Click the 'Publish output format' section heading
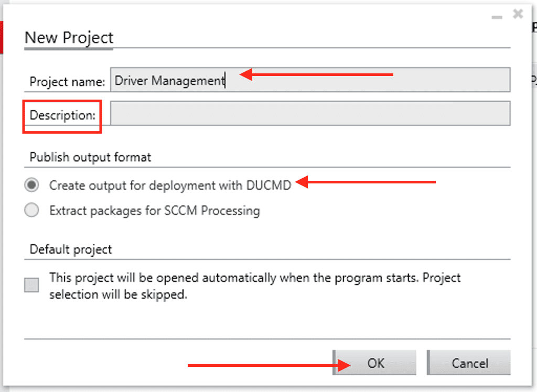Viewport: 537px width, 392px height. (90, 157)
